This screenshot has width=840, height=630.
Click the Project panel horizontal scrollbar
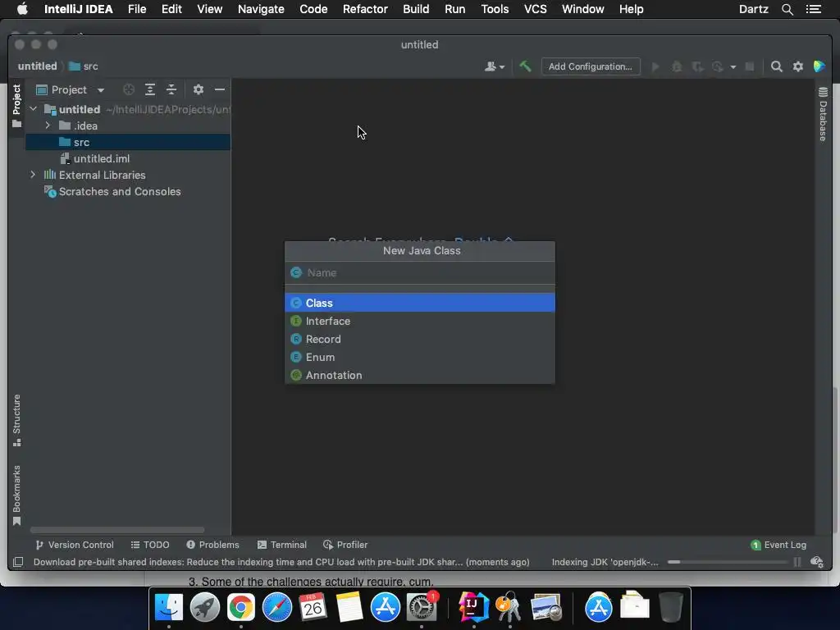pyautogui.click(x=117, y=530)
